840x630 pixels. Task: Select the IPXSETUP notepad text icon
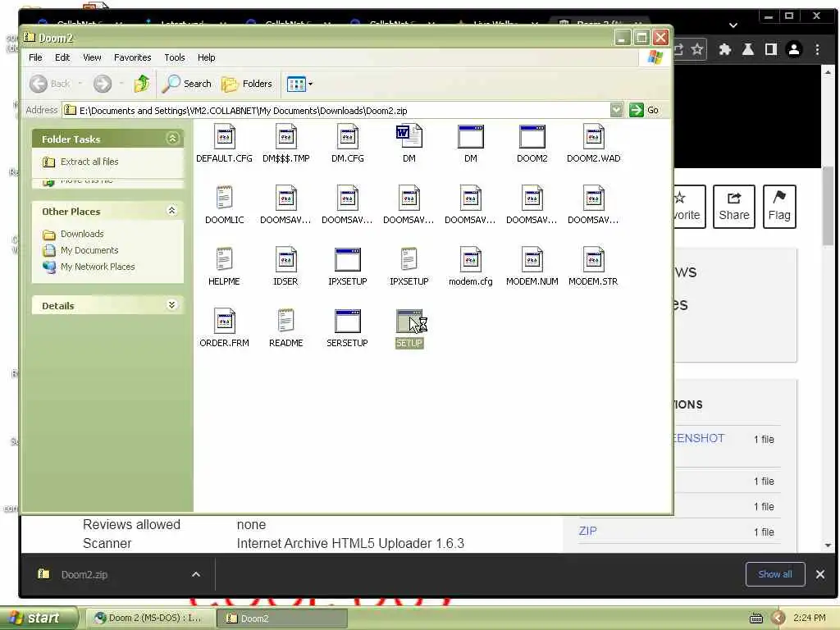coord(409,259)
